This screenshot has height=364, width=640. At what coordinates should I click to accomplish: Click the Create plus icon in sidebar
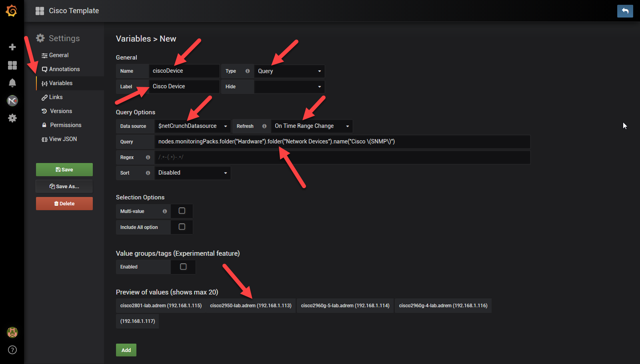pos(12,47)
